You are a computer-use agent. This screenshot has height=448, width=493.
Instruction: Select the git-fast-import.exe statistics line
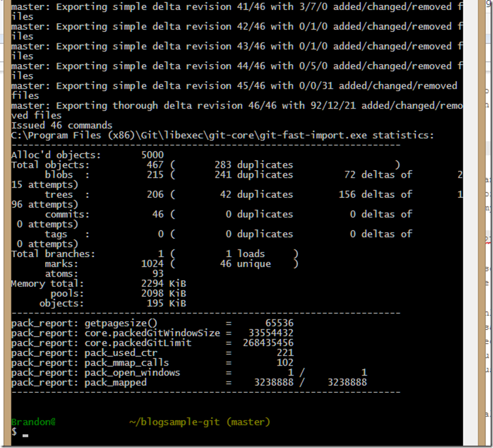pyautogui.click(x=222, y=136)
